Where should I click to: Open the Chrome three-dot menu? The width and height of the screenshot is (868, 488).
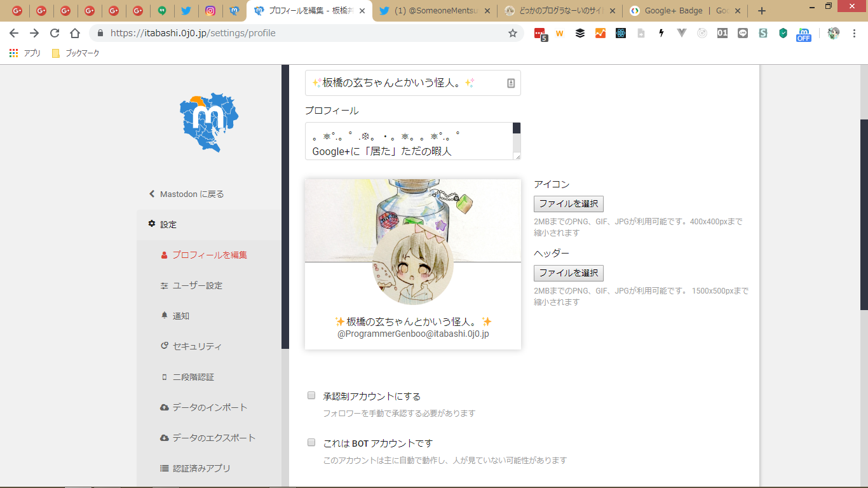855,33
